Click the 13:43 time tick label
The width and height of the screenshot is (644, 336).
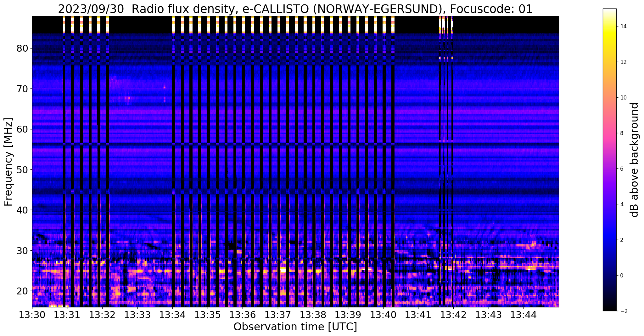pos(489,315)
